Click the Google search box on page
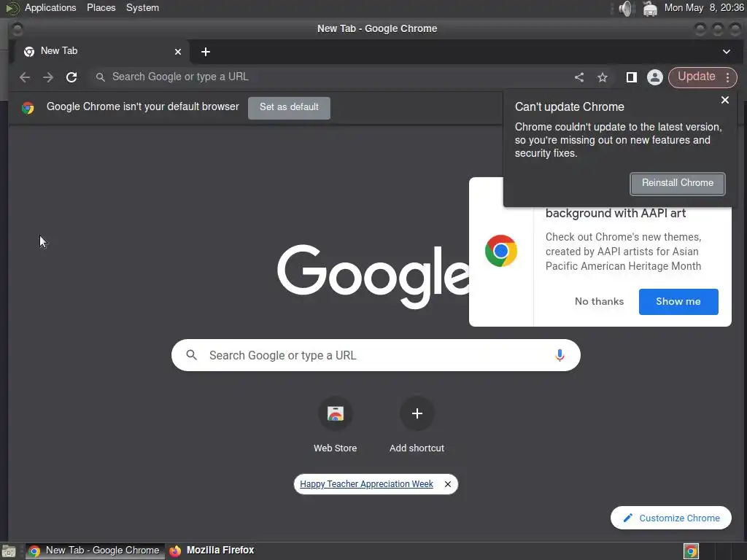 point(376,355)
